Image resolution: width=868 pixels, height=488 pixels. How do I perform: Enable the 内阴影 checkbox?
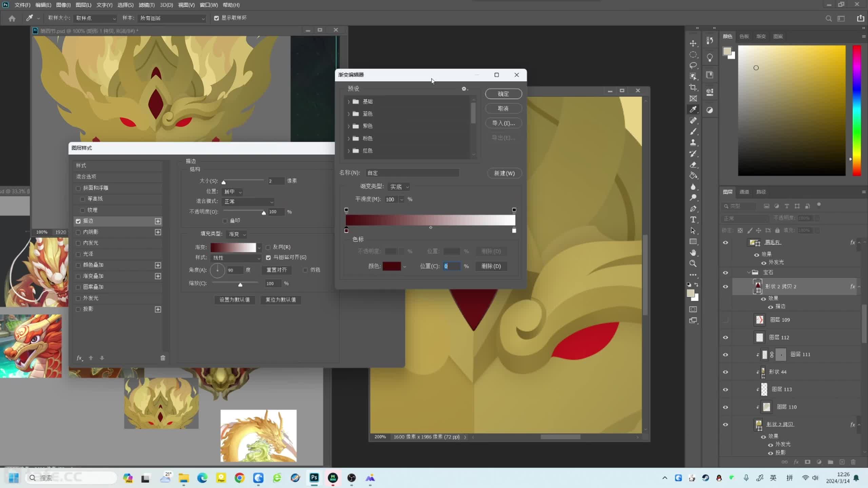pos(78,232)
